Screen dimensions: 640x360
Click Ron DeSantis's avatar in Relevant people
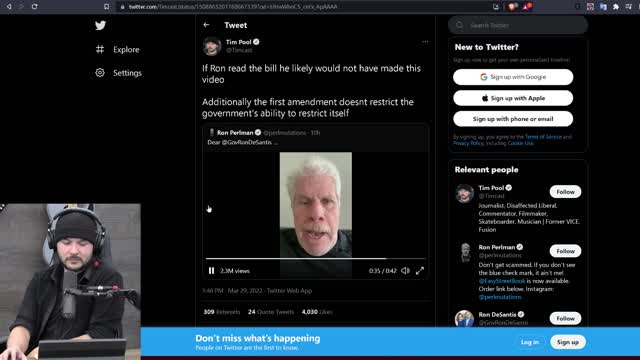[x=464, y=318]
